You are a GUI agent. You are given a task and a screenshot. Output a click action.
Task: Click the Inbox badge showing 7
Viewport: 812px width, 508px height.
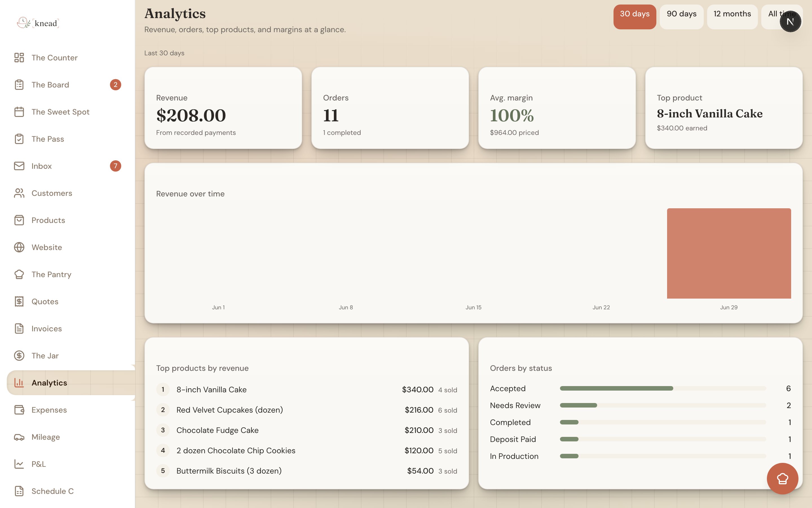[x=115, y=166]
